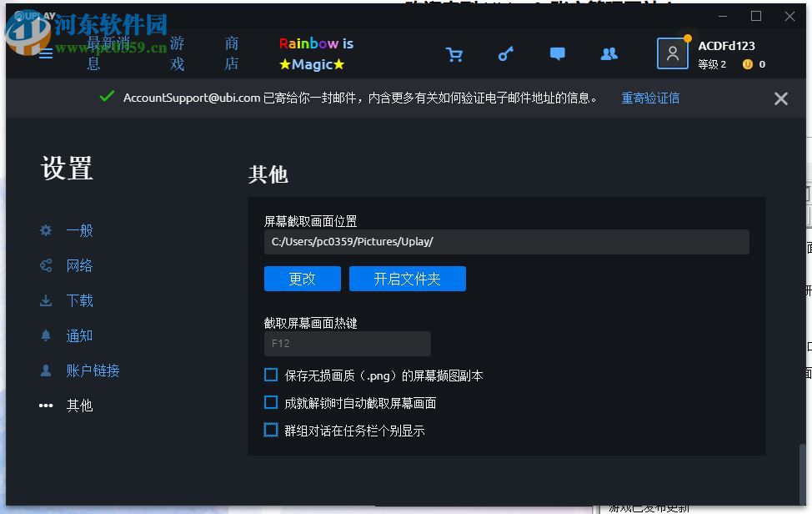Switch to the 游戏 tab
This screenshot has height=514, width=812.
tap(176, 53)
